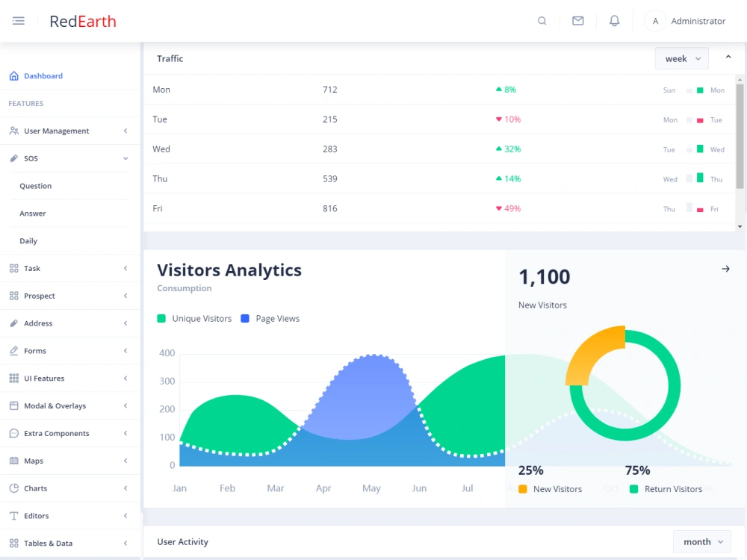
Task: Click the User Management people icon
Action: [13, 131]
